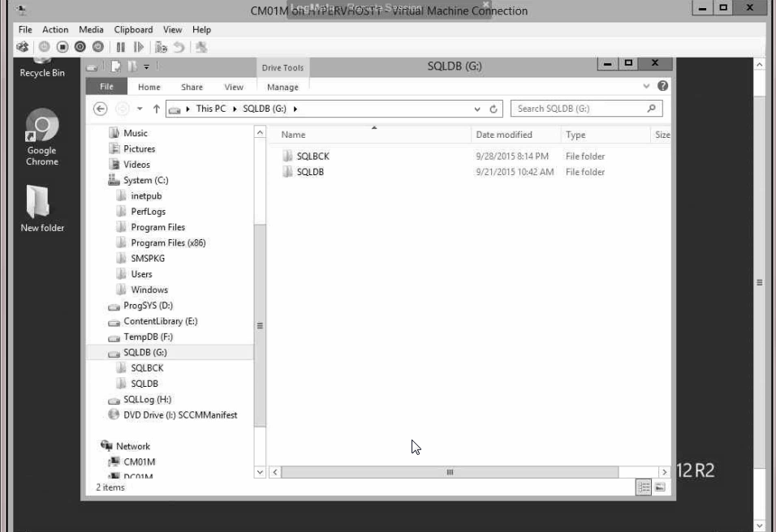Click the Search SQLDB (G:) field
This screenshot has width=776, height=532.
point(580,109)
